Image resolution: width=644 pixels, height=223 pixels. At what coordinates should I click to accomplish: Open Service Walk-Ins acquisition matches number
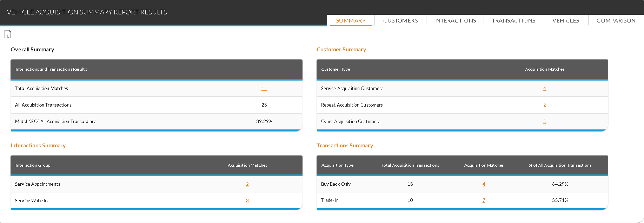click(247, 201)
